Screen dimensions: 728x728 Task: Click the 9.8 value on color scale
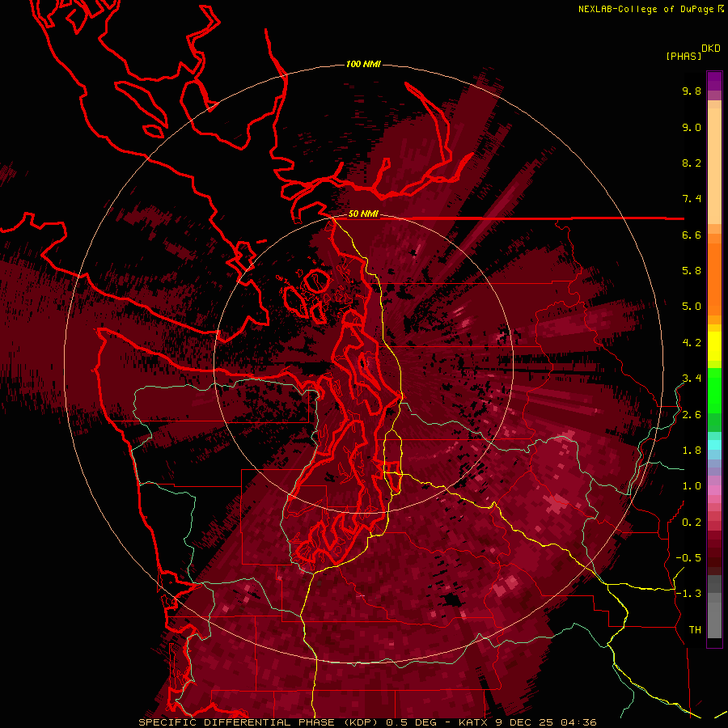tap(692, 91)
